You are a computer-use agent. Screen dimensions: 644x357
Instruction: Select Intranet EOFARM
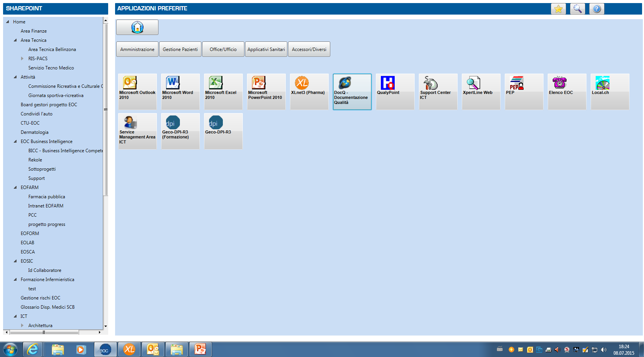46,206
